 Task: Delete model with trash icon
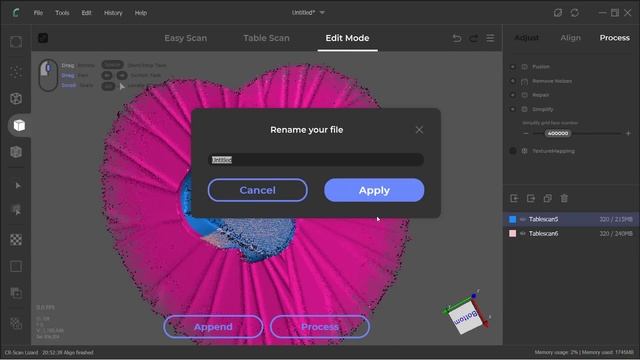pos(564,198)
